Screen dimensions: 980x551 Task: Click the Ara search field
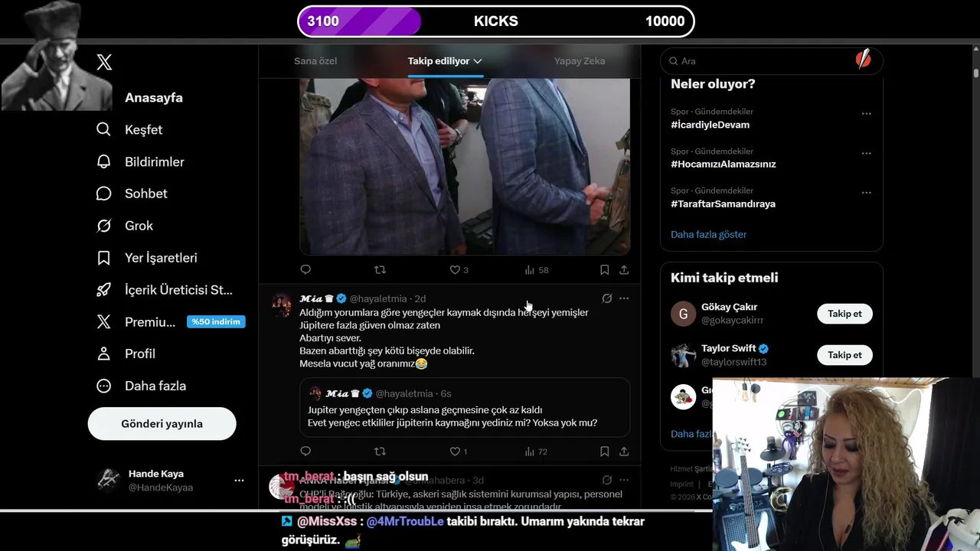point(772,60)
